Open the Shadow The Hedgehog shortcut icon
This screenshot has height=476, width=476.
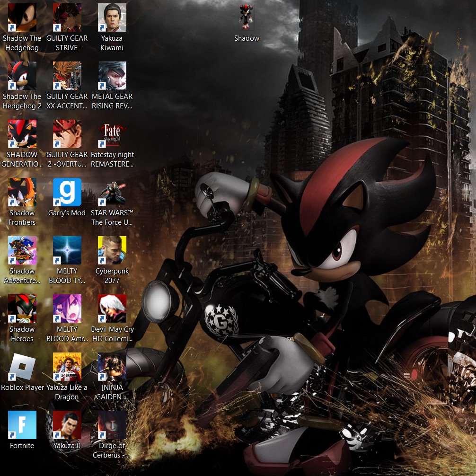22,18
